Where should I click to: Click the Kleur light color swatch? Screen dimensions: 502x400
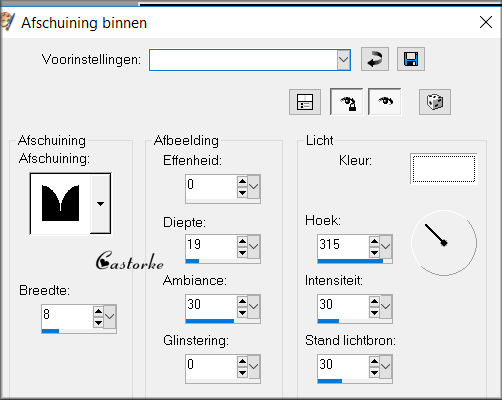(x=444, y=169)
